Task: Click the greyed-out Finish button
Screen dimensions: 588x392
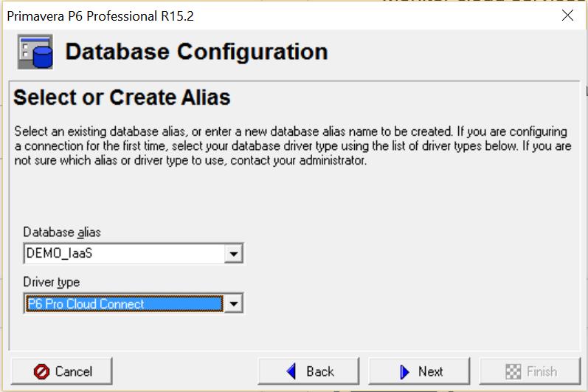Action: tap(530, 371)
